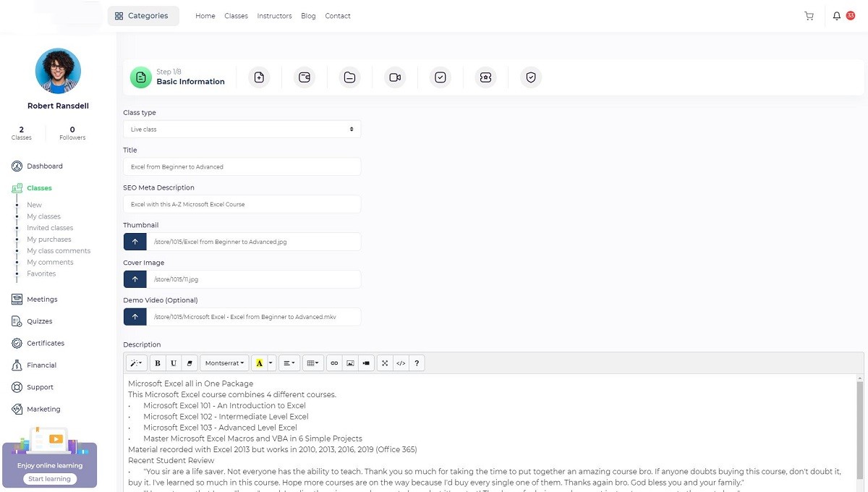Click the shopping cart icon
868x492 pixels.
point(809,16)
